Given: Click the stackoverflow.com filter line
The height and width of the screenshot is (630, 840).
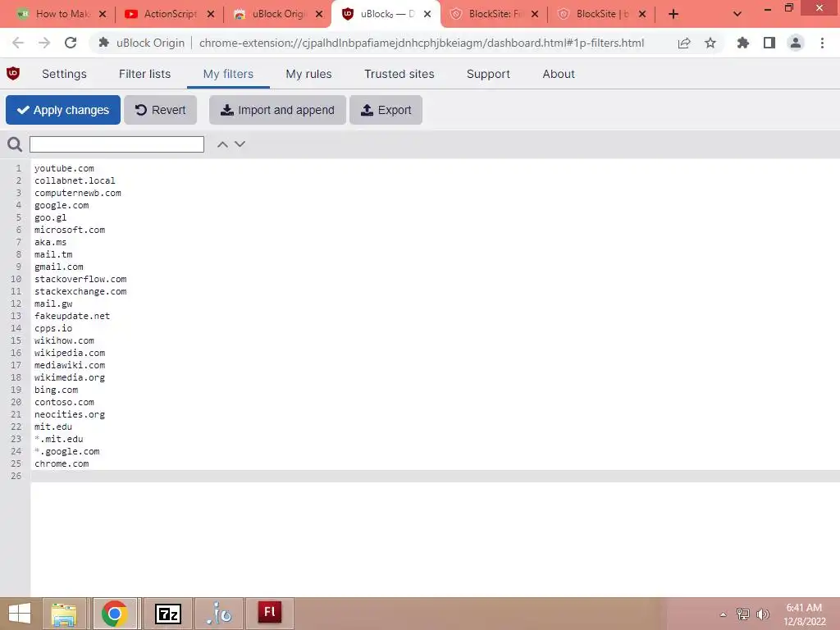Looking at the screenshot, I should click(80, 279).
